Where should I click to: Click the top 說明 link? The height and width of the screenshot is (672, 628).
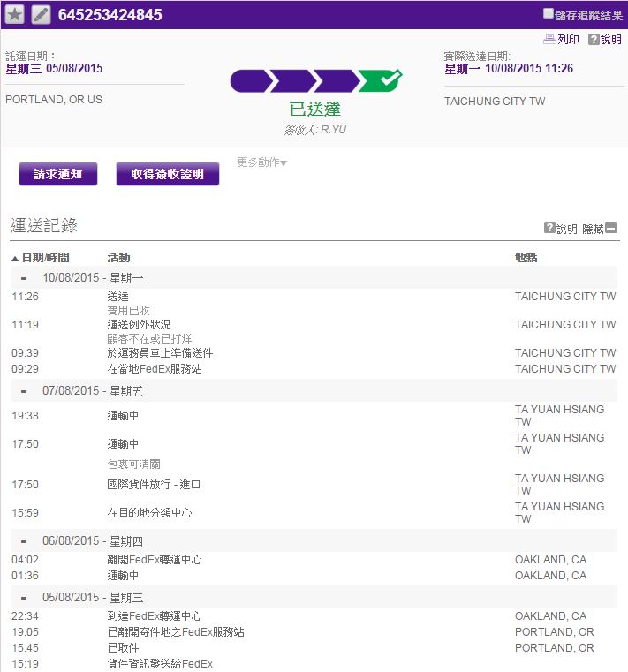[x=611, y=40]
